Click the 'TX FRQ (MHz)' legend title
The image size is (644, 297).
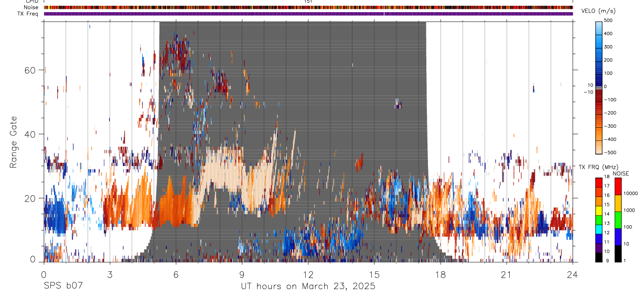pyautogui.click(x=598, y=167)
